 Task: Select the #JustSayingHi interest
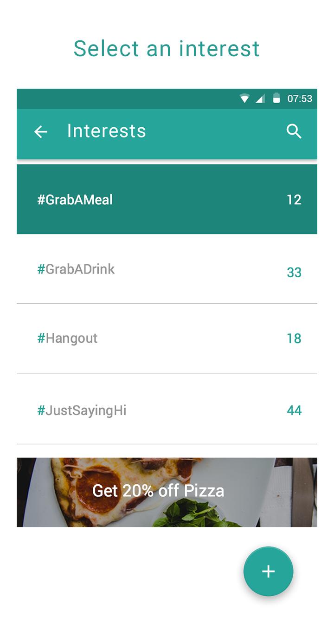[x=82, y=410]
